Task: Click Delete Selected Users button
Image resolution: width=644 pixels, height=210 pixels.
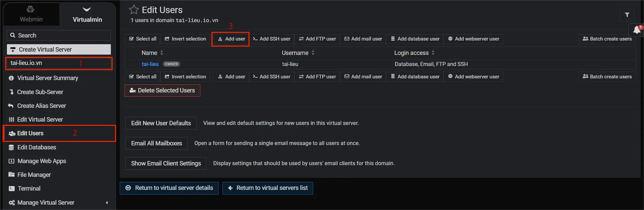Action: click(x=162, y=90)
